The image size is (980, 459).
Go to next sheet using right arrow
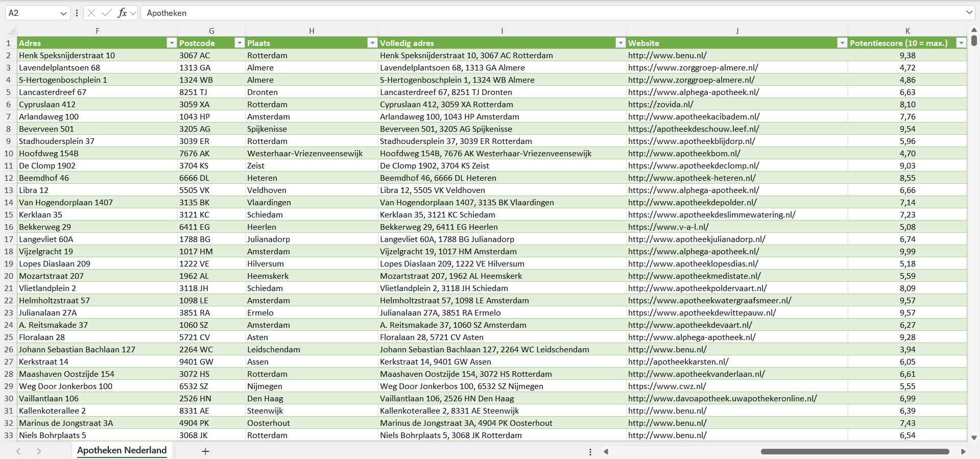(x=39, y=451)
